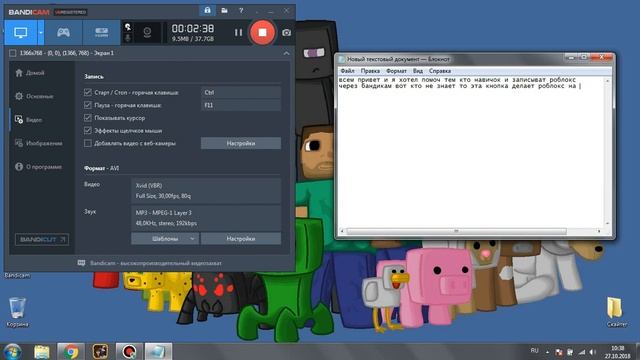Open the Windows Start menu
This screenshot has height=360, width=640.
[13, 352]
